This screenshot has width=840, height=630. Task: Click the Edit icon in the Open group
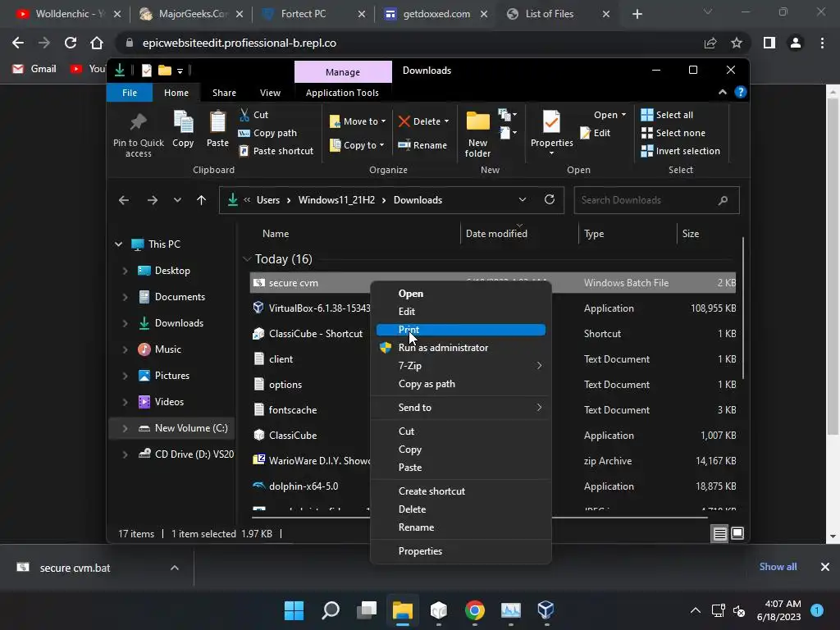click(x=585, y=133)
